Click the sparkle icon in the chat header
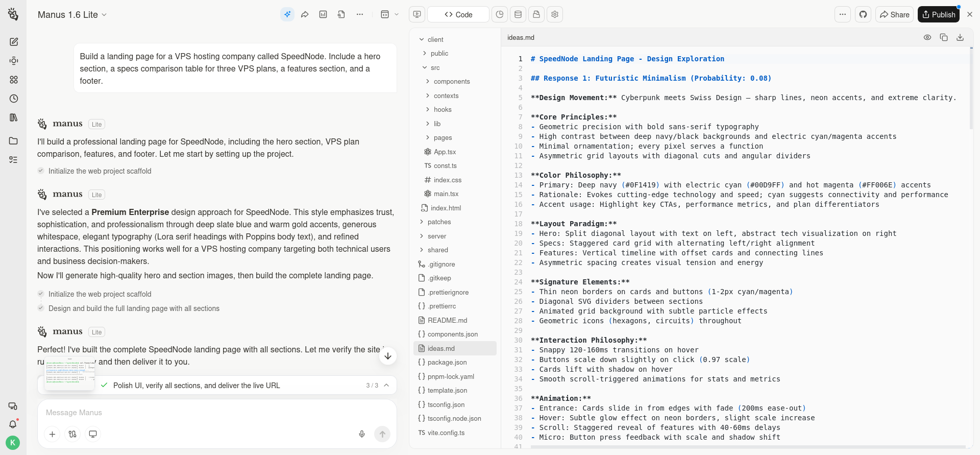The height and width of the screenshot is (455, 980). (x=287, y=14)
